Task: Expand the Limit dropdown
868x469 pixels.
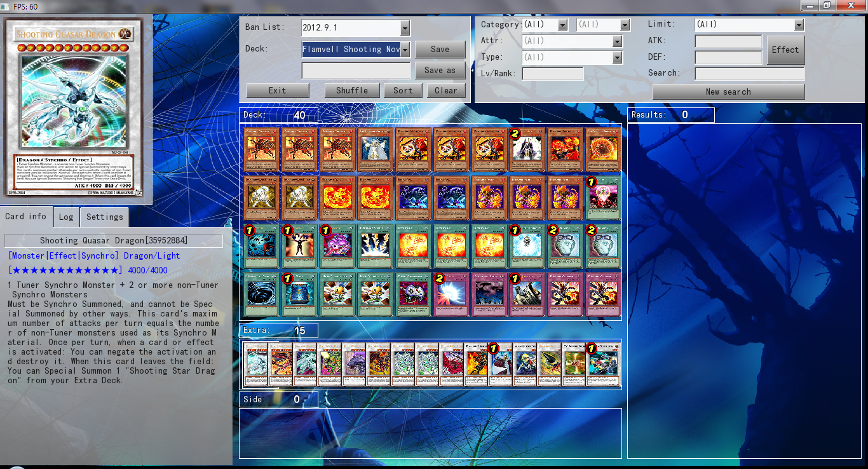Action: [x=799, y=25]
